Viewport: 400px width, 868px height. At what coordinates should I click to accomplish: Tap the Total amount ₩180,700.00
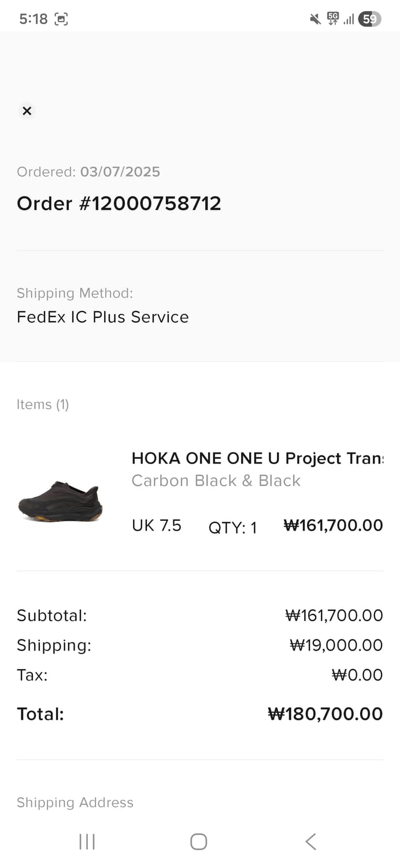coord(325,714)
